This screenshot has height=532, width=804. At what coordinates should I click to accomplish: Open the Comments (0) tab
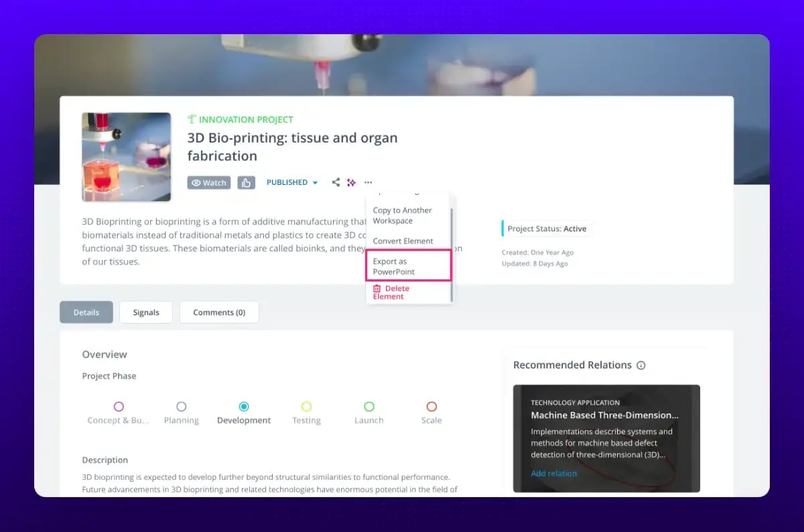219,312
